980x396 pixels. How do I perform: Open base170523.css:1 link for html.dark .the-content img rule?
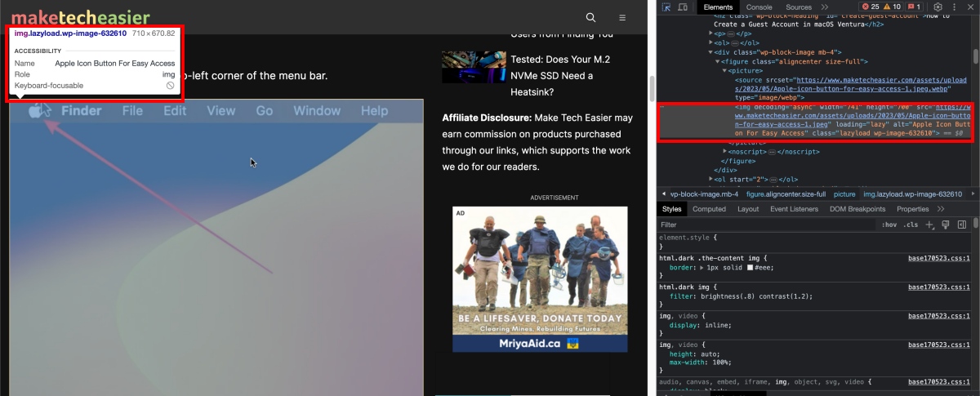point(938,258)
